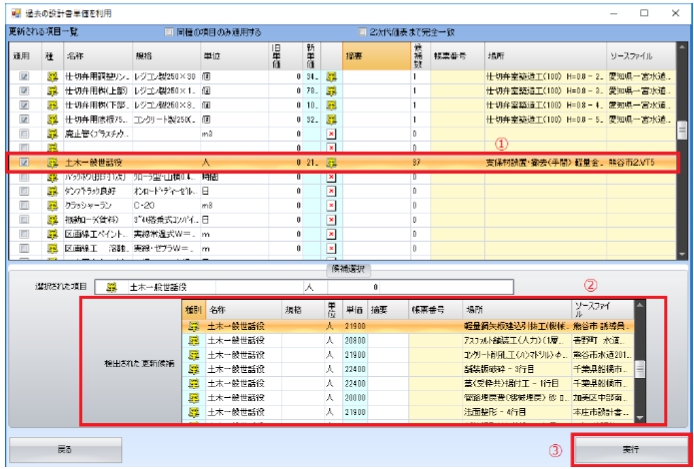Select first candidate icon priced 21900
Screen dimensions: 694x469
(x=193, y=327)
